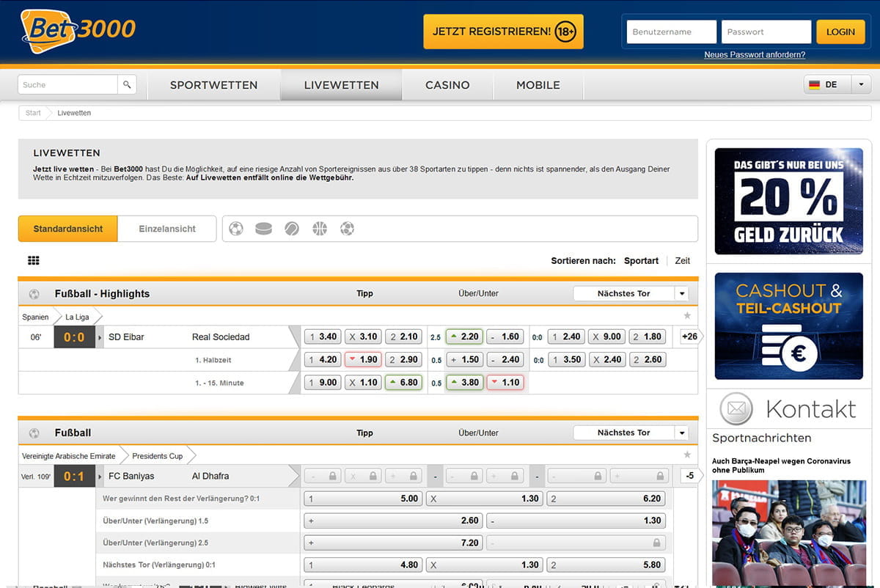Select 1.-15. Minute away win 6.80
The width and height of the screenshot is (880, 588).
coord(403,383)
